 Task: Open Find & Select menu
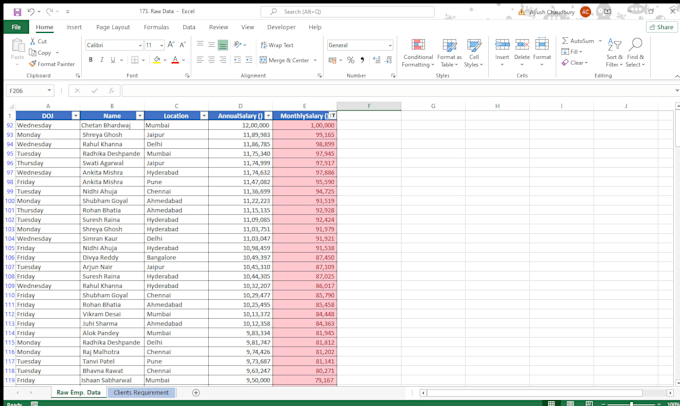tap(635, 52)
